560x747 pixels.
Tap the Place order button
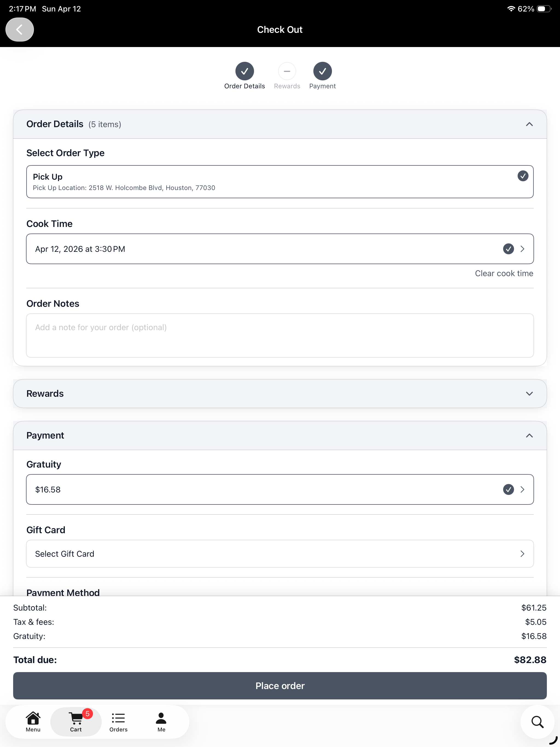point(280,685)
